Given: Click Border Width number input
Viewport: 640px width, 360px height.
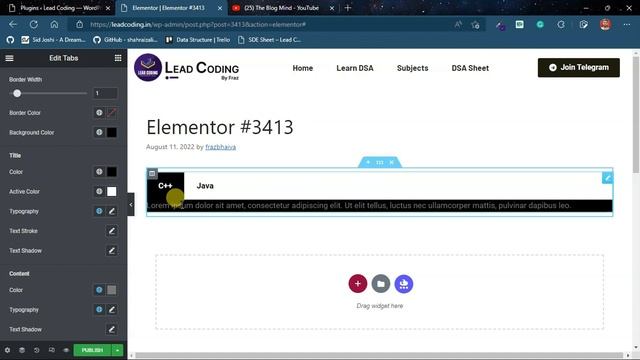Looking at the screenshot, I should [105, 93].
